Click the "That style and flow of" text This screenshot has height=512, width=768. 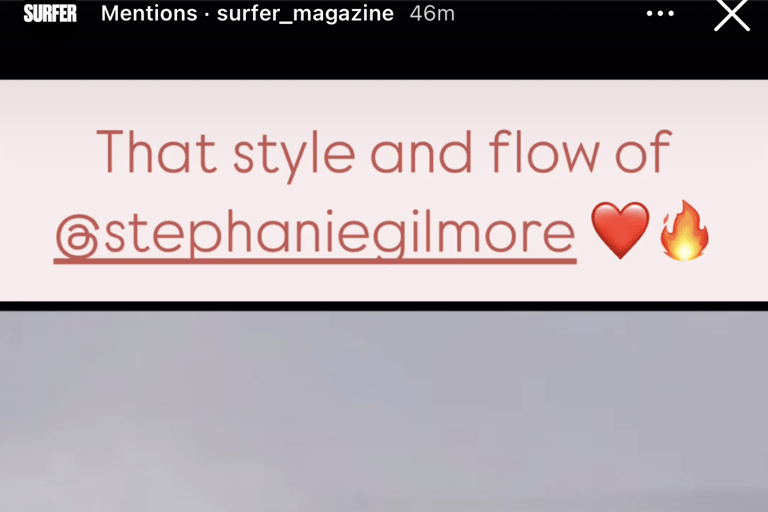click(x=384, y=152)
